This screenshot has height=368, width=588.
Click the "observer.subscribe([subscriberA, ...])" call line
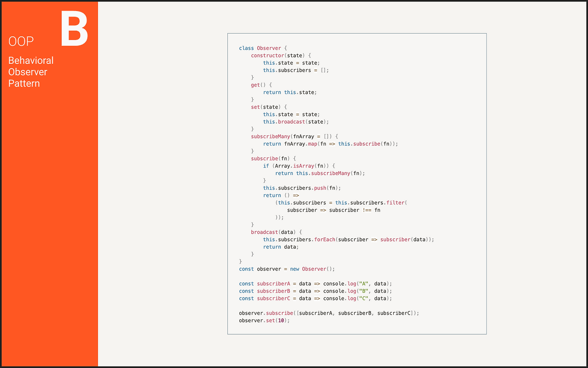pyautogui.click(x=329, y=313)
